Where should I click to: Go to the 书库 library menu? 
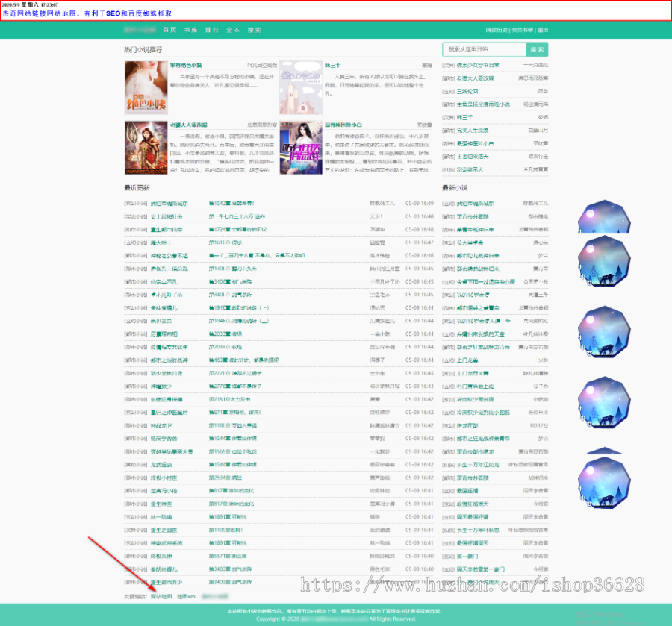(x=190, y=30)
